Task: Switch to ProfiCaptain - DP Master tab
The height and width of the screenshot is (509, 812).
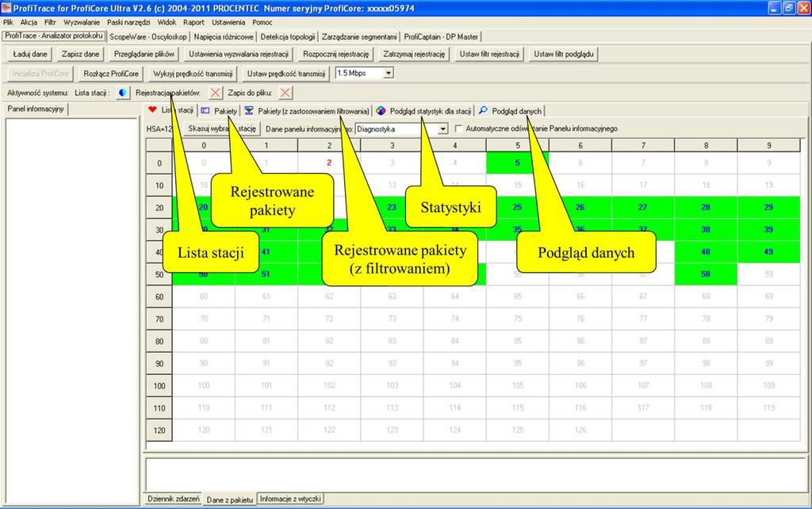Action: coord(441,36)
